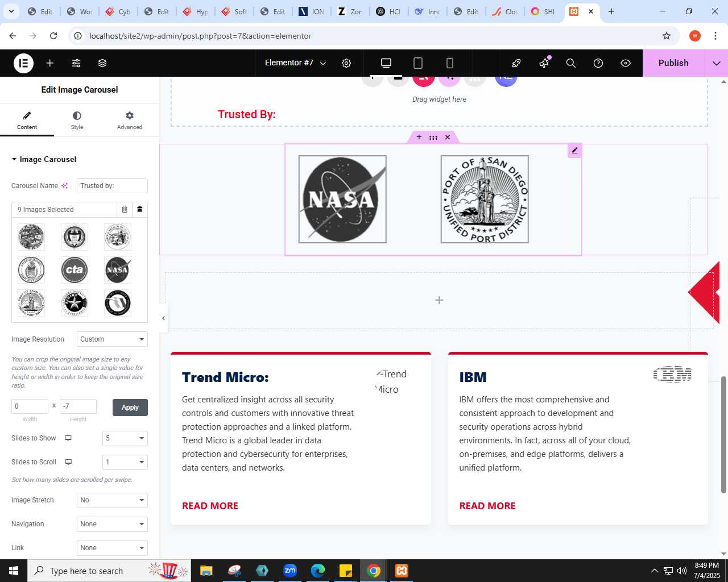Open the Help question mark icon
The image size is (728, 582).
click(x=598, y=63)
